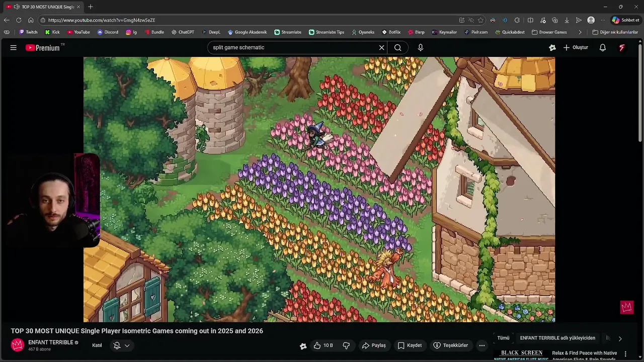Viewport: 644px width, 362px height.
Task: Open the Streamlabs Tips bookmark
Action: click(x=327, y=32)
